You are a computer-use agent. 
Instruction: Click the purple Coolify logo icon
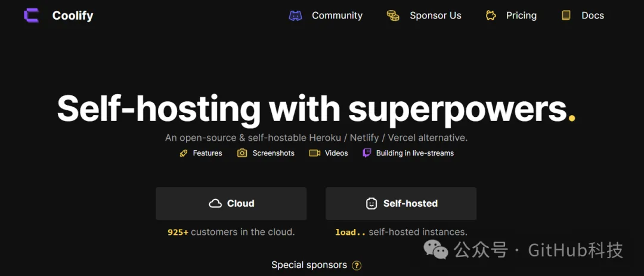[32, 15]
